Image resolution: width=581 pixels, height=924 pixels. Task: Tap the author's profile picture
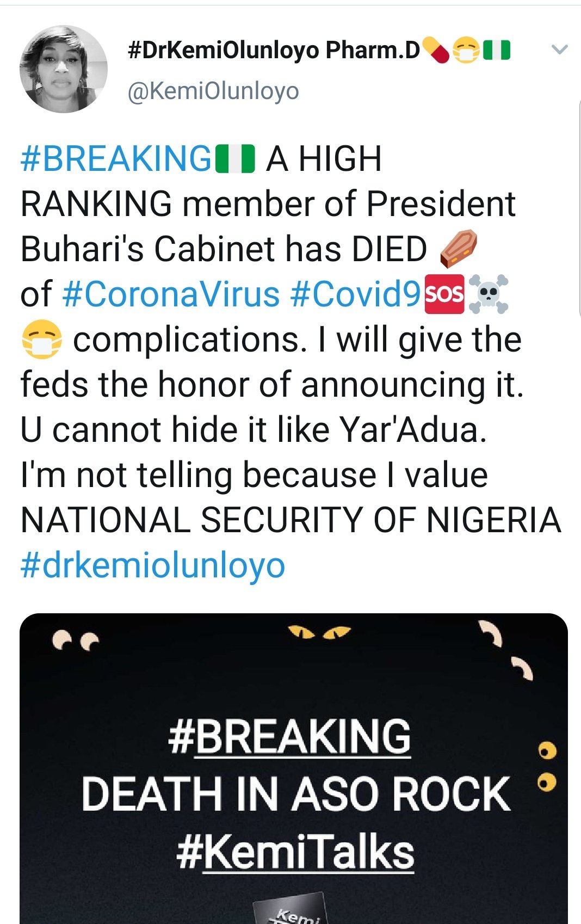tap(64, 69)
